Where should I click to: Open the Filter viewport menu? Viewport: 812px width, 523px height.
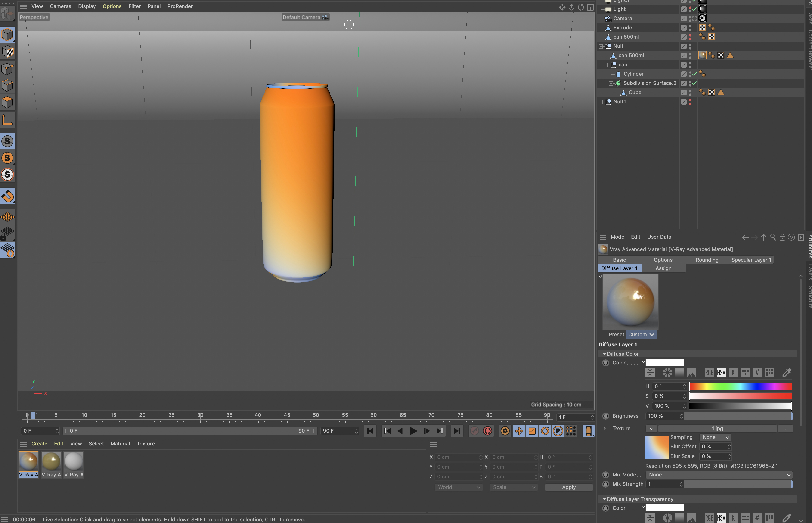[x=134, y=6]
